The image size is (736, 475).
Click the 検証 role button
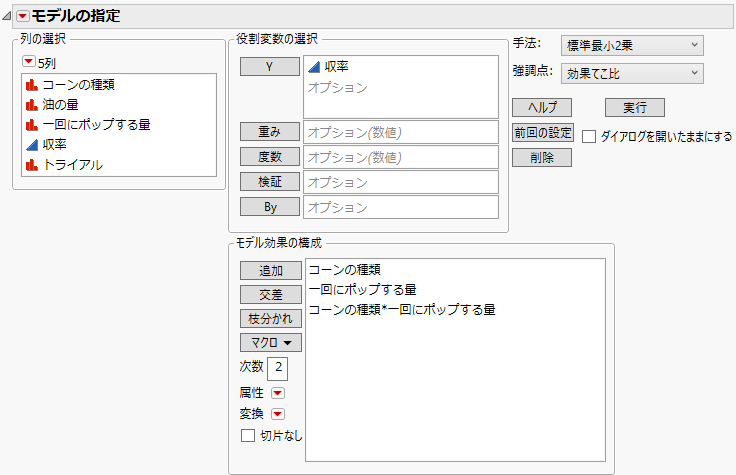pyautogui.click(x=270, y=182)
